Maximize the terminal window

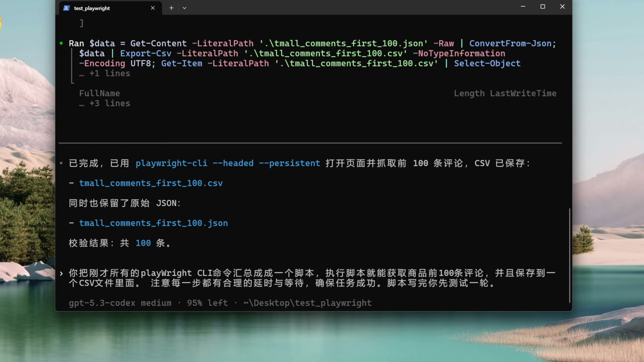pyautogui.click(x=543, y=7)
